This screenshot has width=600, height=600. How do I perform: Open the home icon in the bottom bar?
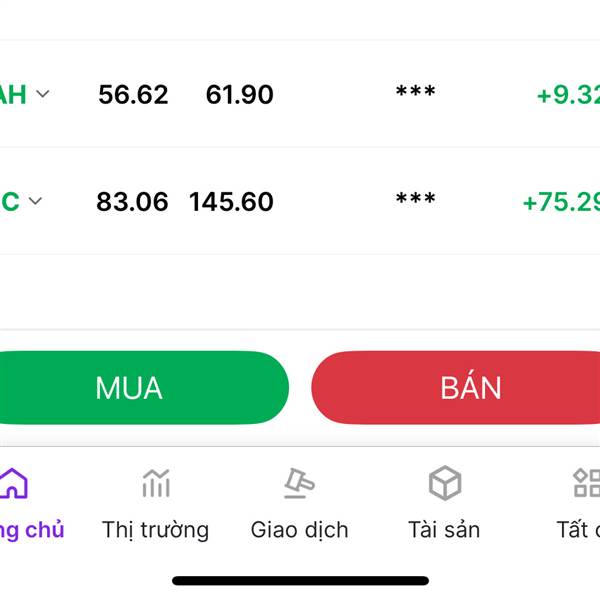point(13,483)
